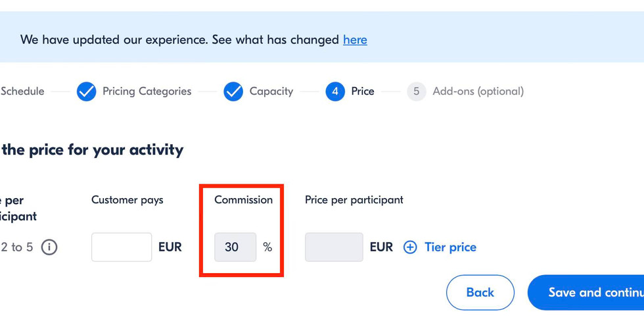Click the Price per participant field
Image resolution: width=644 pixels, height=329 pixels.
(334, 247)
